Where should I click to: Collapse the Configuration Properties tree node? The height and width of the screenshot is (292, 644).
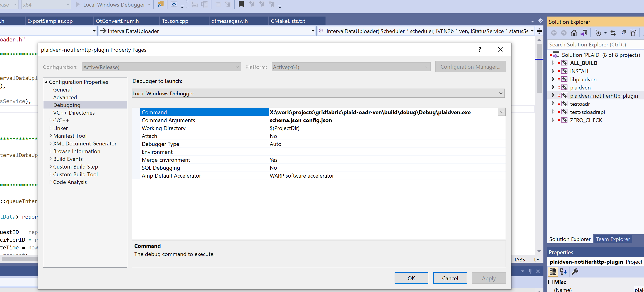(46, 82)
